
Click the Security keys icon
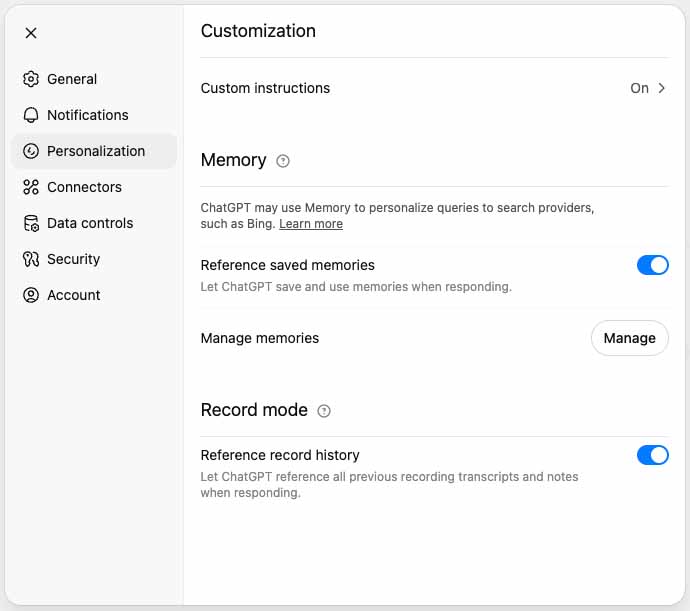tap(31, 259)
